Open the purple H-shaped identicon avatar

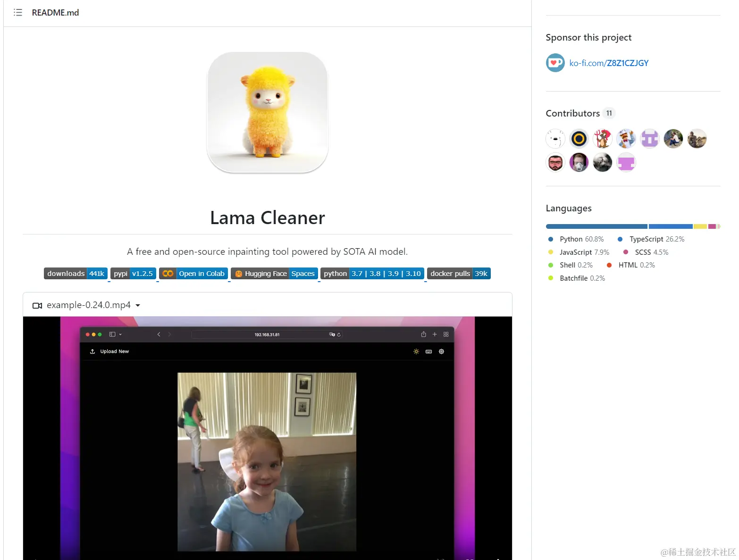[x=650, y=139]
